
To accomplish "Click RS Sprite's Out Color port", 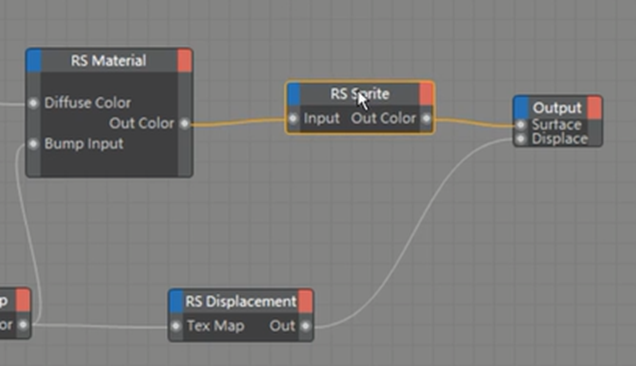I will click(x=426, y=118).
